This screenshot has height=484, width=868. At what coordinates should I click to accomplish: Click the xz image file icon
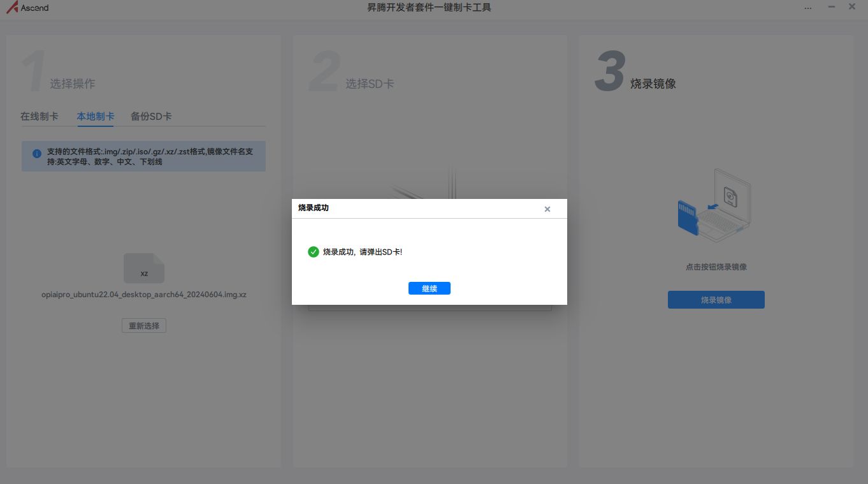tap(143, 268)
